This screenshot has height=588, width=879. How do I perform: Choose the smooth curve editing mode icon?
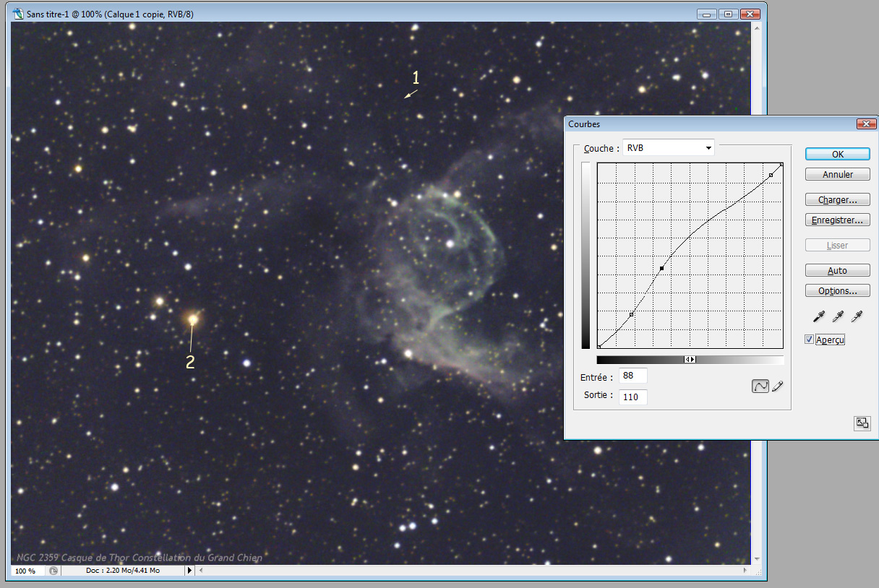(760, 386)
